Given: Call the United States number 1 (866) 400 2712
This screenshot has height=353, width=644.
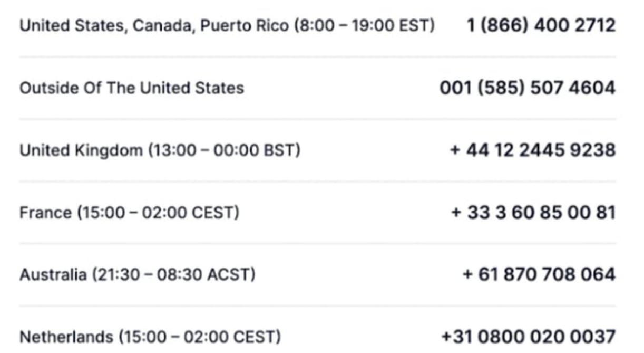Looking at the screenshot, I should pos(541,25).
